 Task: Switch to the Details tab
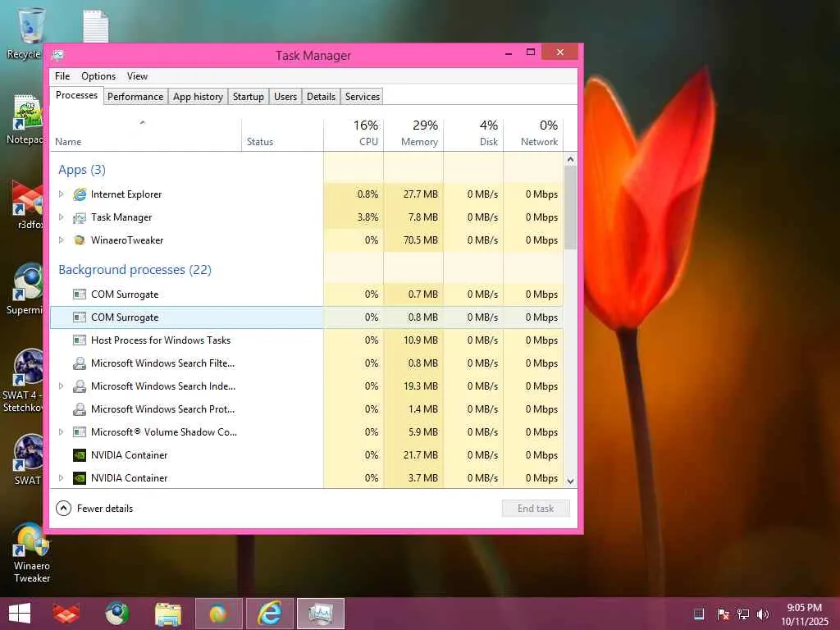(x=321, y=97)
